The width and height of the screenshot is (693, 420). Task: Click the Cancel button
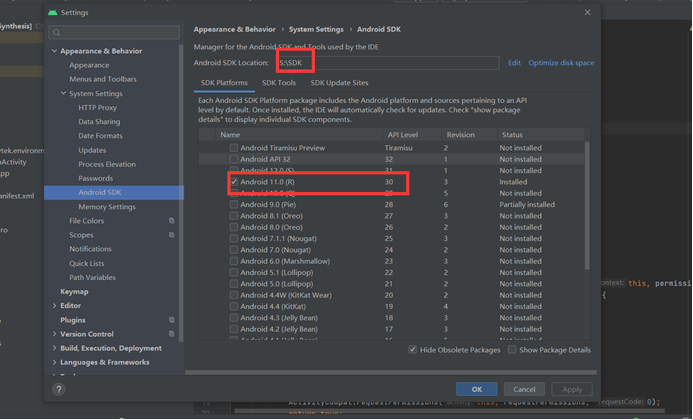(524, 389)
